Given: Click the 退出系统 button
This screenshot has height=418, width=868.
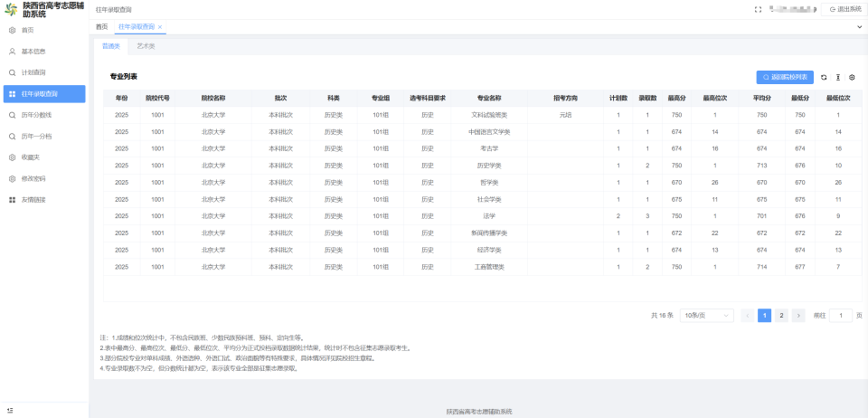Looking at the screenshot, I should (842, 9).
